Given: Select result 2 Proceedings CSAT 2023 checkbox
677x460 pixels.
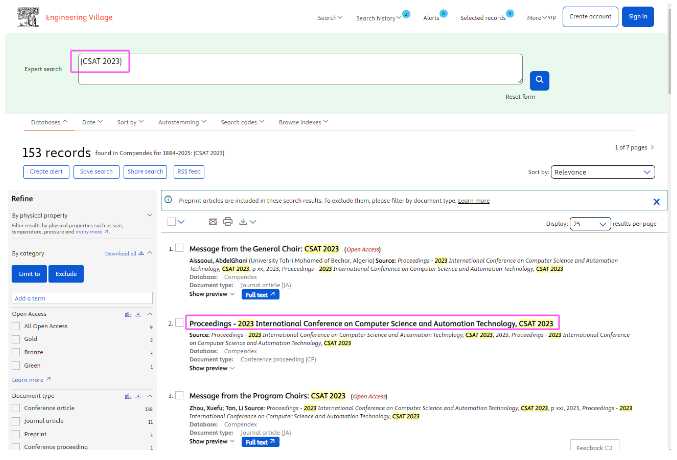Looking at the screenshot, I should 180,323.
